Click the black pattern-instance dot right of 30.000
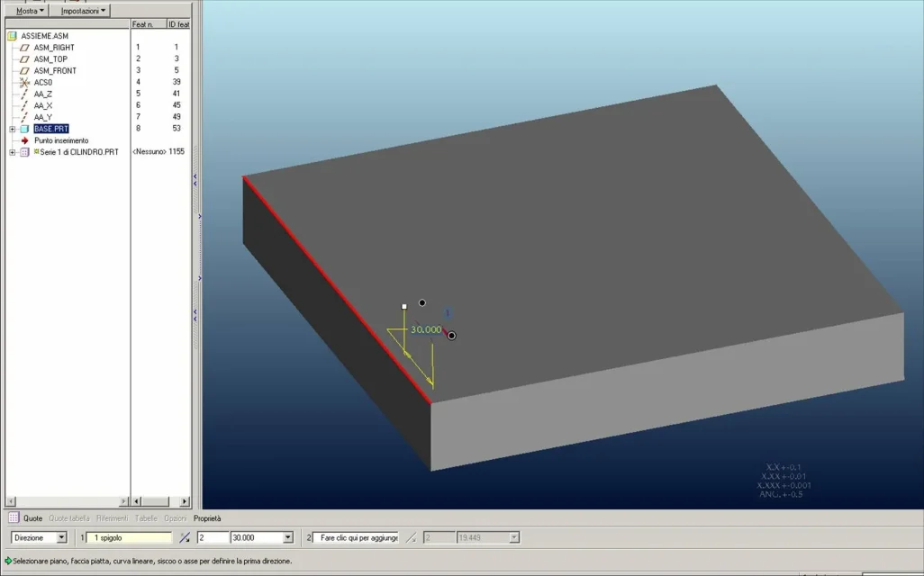 point(451,336)
